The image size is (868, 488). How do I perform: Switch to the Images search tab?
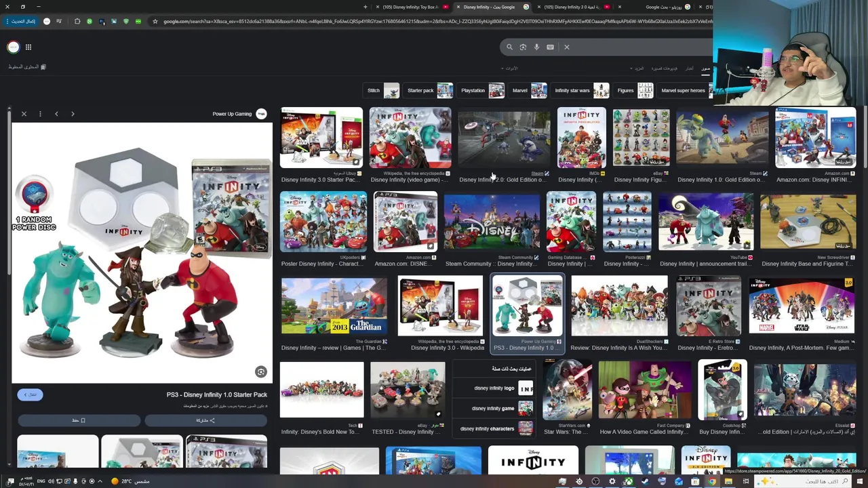pos(706,68)
